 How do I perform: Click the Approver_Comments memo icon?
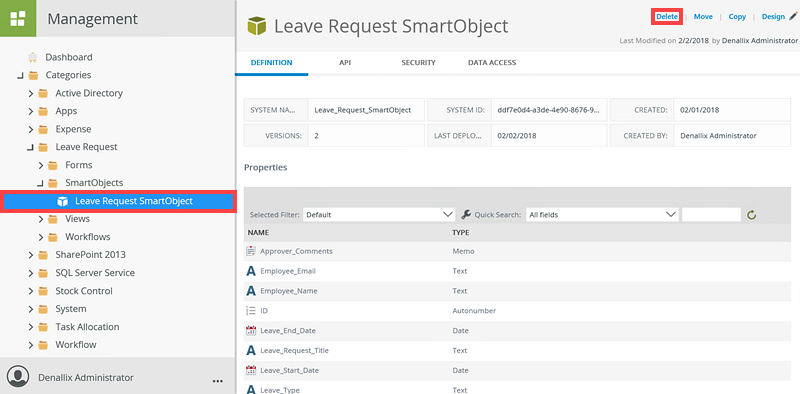(251, 251)
